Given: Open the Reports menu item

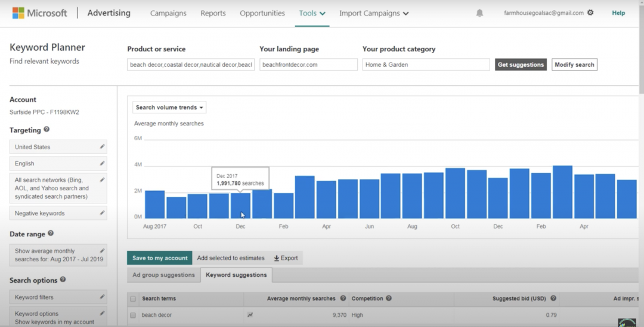Looking at the screenshot, I should [x=213, y=13].
